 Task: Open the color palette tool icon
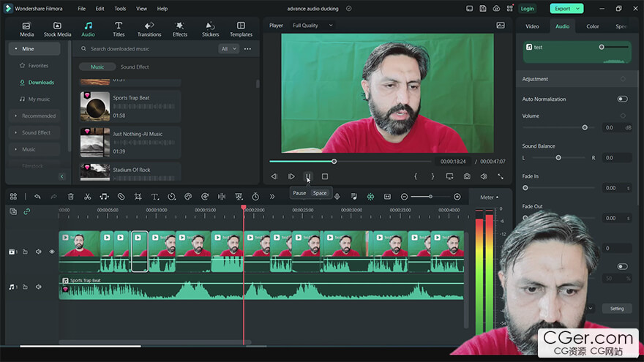[x=188, y=197]
